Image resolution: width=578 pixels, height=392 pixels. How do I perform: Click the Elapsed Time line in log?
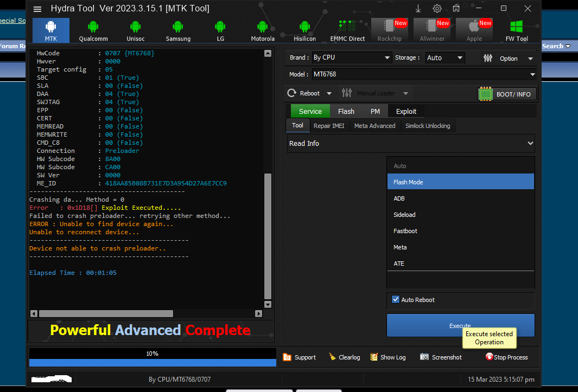[73, 273]
